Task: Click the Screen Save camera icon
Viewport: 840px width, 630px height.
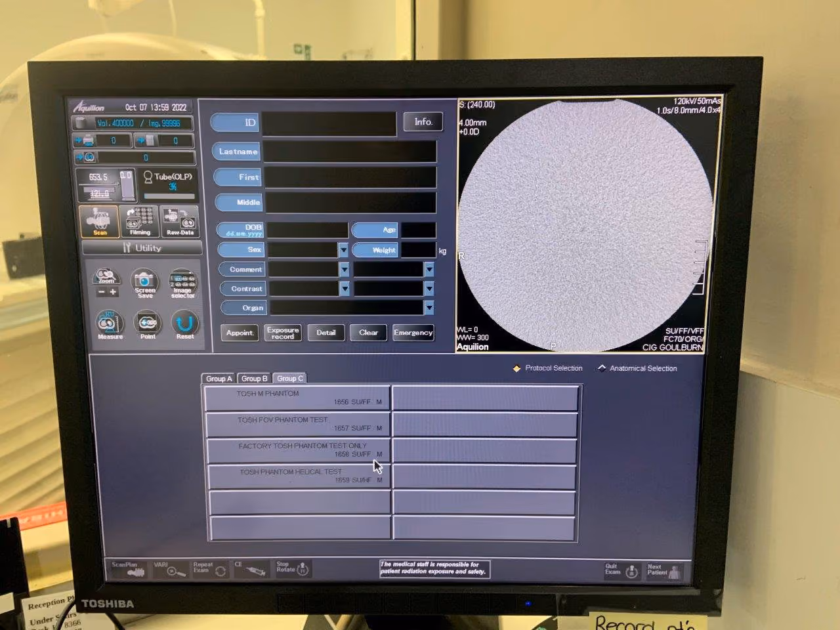Action: tap(145, 283)
